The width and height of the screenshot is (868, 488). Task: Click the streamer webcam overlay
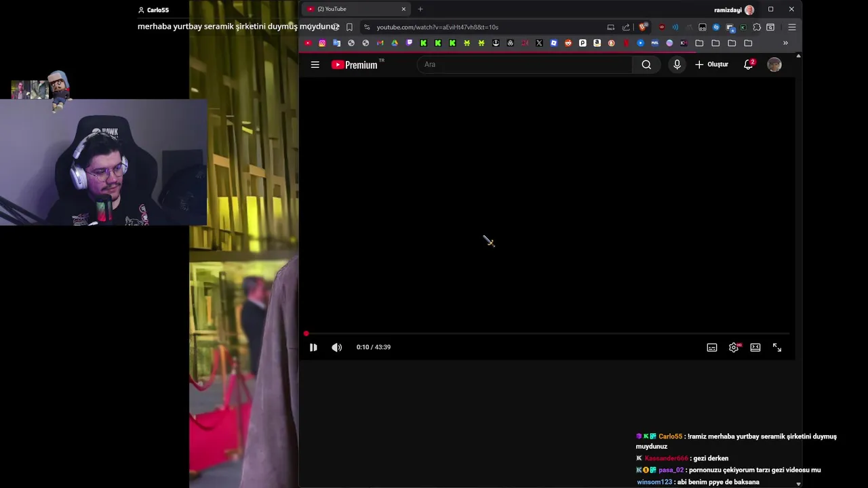tap(103, 163)
